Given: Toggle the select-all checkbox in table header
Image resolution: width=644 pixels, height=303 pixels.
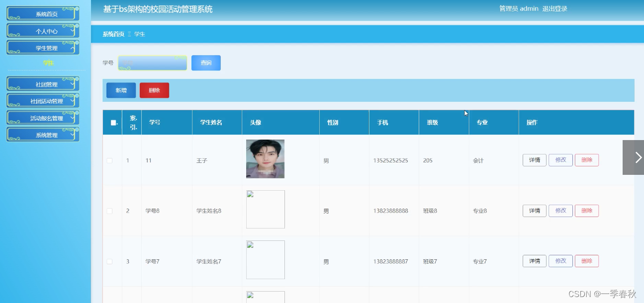Looking at the screenshot, I should 113,123.
